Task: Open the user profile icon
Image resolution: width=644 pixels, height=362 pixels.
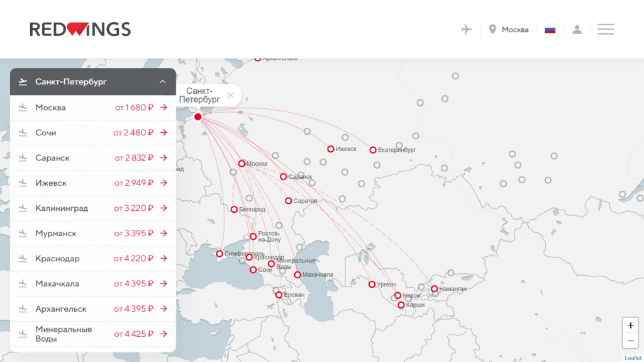Action: pos(577,30)
